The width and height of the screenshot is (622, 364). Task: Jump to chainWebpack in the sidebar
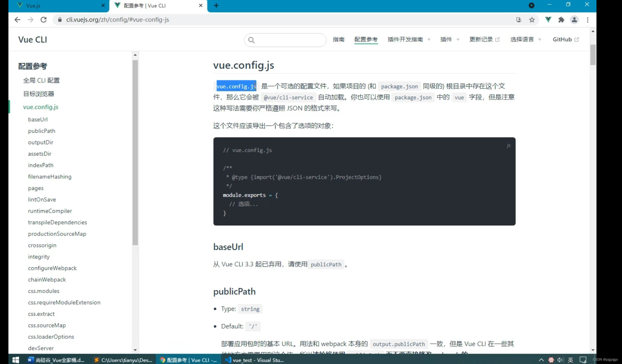[47, 280]
